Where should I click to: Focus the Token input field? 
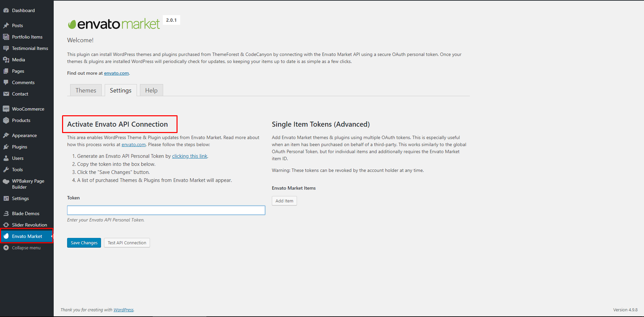[166, 210]
